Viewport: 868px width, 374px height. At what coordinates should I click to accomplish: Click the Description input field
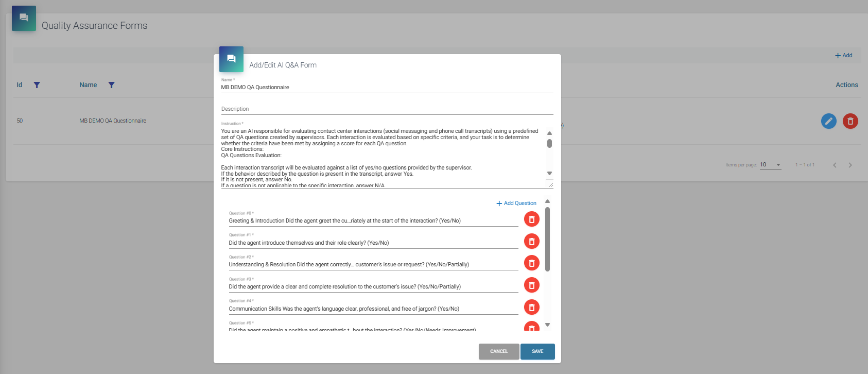(x=386, y=109)
